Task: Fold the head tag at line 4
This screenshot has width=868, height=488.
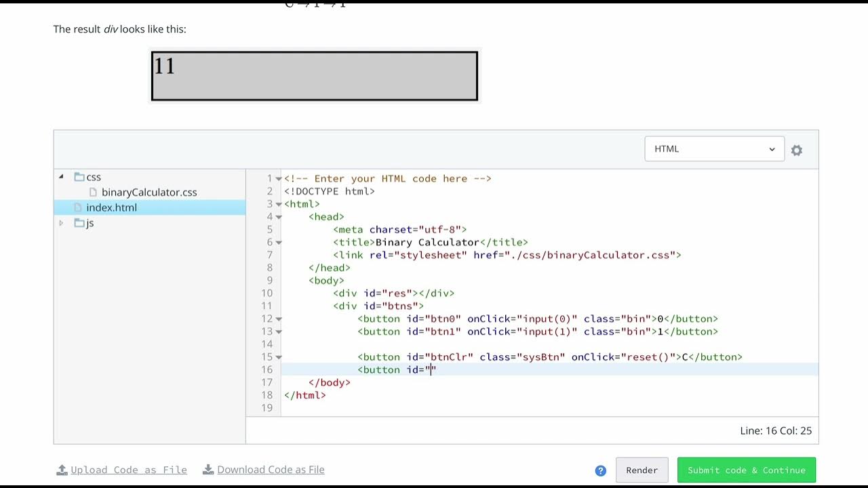Action: [279, 217]
